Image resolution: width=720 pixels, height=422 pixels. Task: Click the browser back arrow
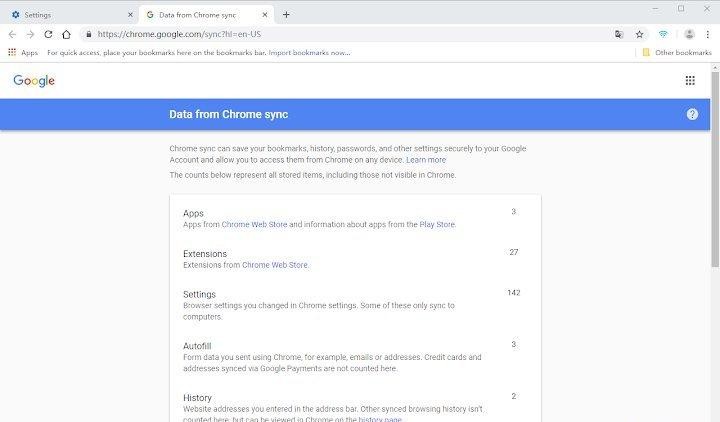[12, 34]
